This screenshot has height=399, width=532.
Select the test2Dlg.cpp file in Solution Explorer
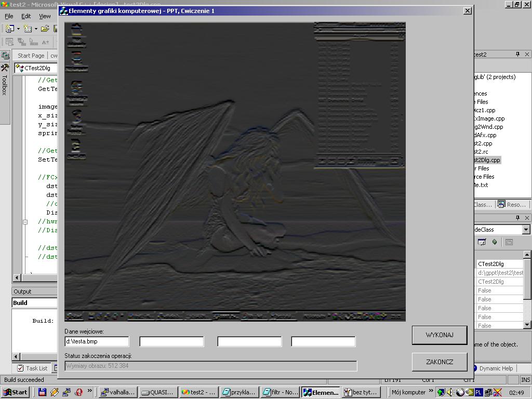pyautogui.click(x=487, y=160)
